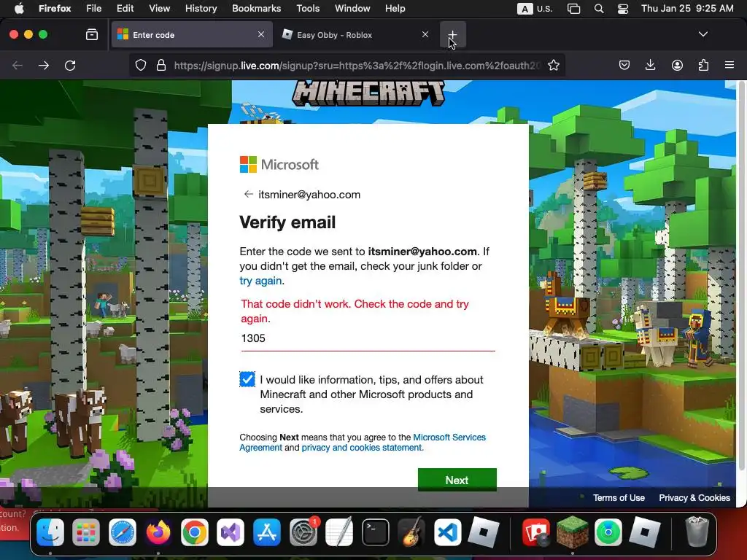Click back arrow beside itsminer@yahoo.com
This screenshot has width=747, height=560.
248,194
